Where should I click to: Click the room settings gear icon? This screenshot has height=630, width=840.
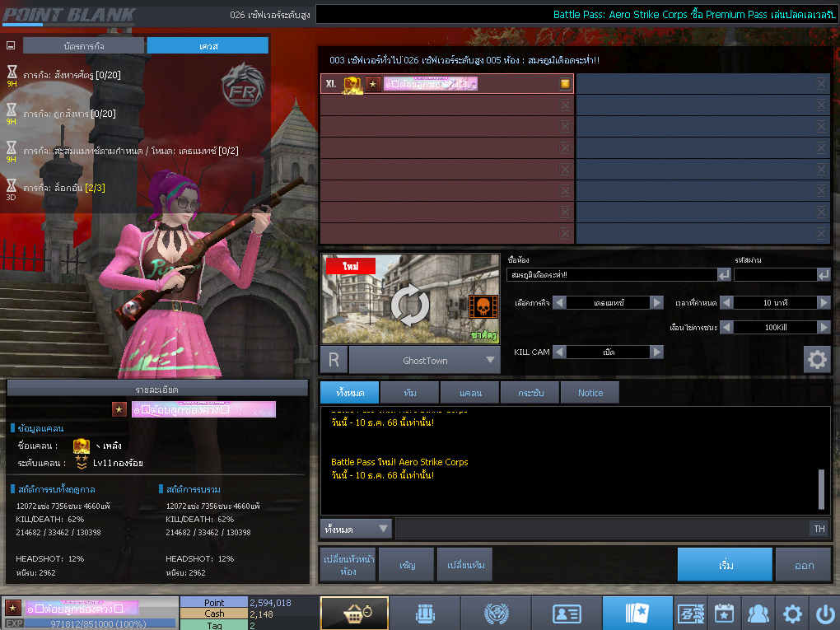(x=816, y=360)
